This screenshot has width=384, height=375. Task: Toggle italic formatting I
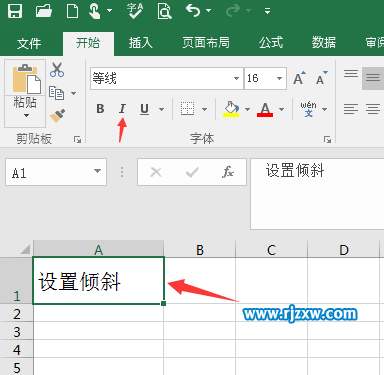[x=122, y=109]
